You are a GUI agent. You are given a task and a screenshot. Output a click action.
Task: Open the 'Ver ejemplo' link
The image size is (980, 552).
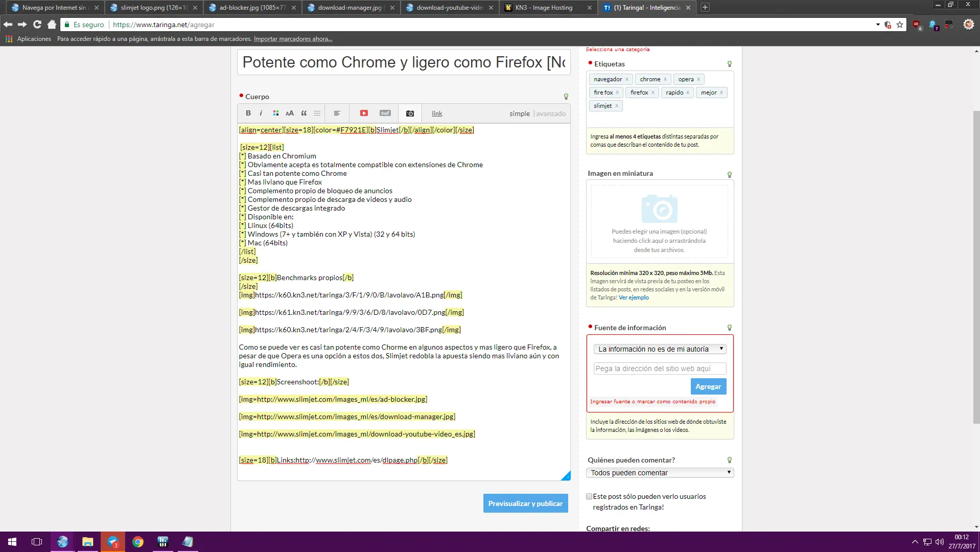coord(634,297)
